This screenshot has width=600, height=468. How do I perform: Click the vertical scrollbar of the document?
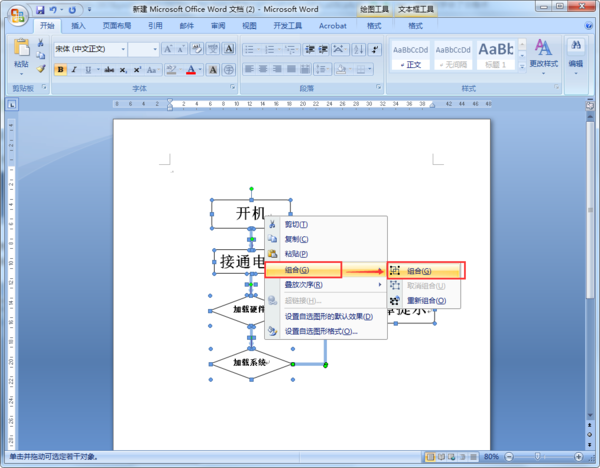tap(590, 268)
